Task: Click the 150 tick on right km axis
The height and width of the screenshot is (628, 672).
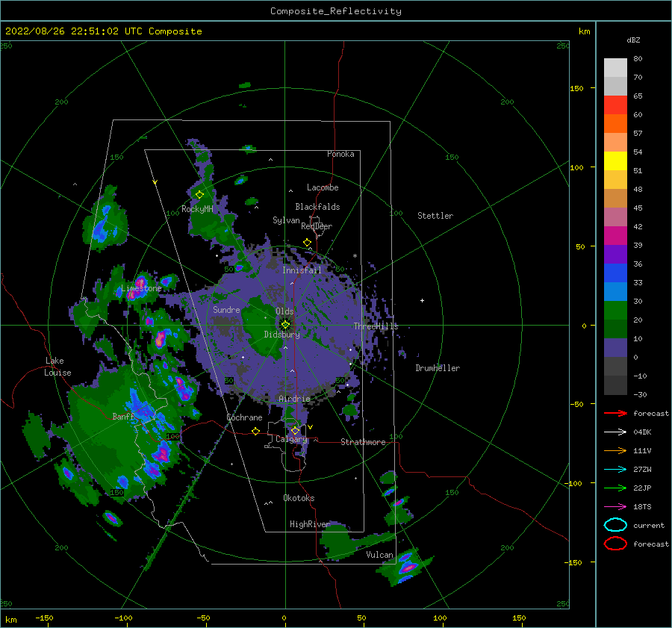Action: (576, 88)
